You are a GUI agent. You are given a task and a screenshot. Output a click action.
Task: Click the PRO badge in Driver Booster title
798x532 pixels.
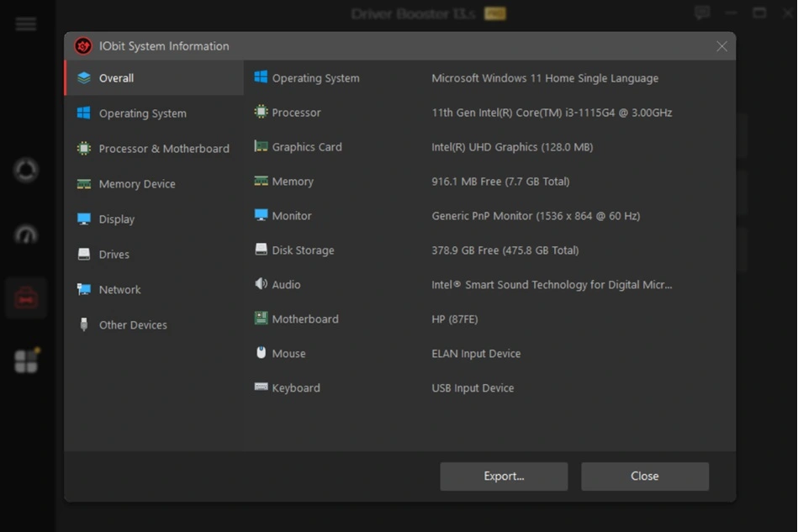coord(494,13)
